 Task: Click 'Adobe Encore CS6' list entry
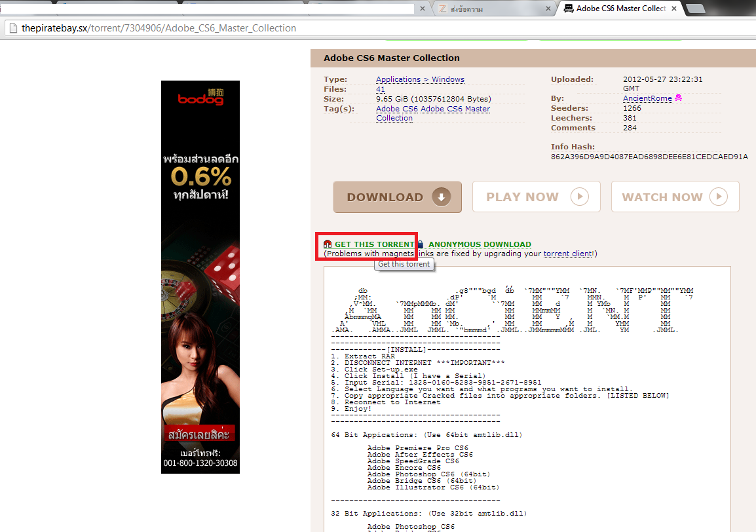pyautogui.click(x=404, y=467)
